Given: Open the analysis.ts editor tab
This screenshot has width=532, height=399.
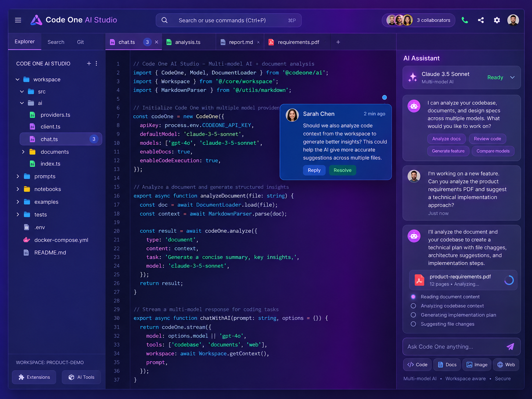Looking at the screenshot, I should [188, 42].
